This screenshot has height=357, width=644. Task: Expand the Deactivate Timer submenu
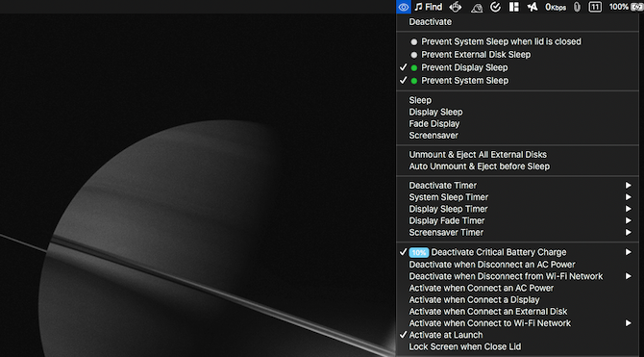click(x=517, y=186)
